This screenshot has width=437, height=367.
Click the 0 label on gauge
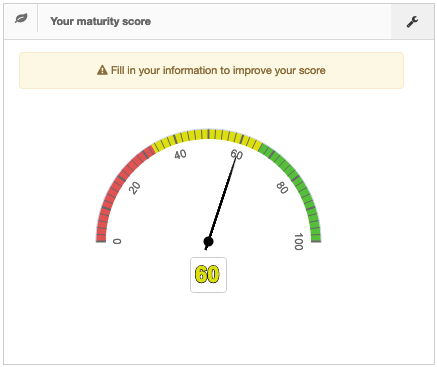click(x=117, y=241)
